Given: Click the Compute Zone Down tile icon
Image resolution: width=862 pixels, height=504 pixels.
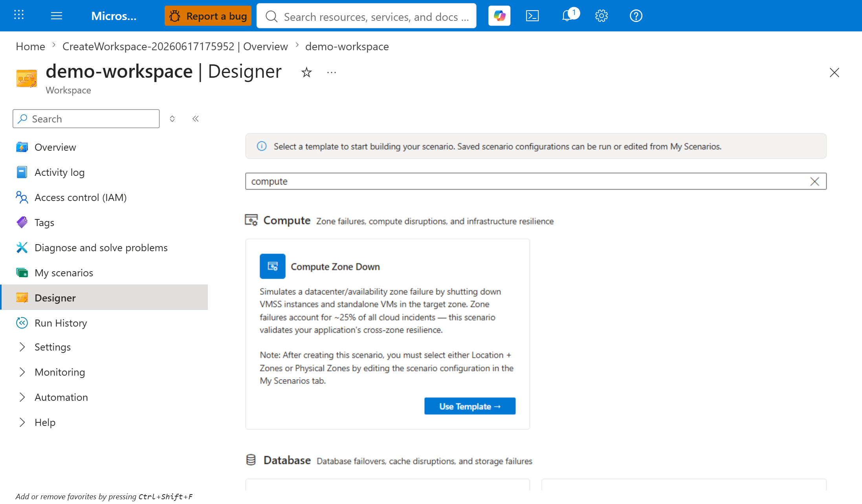Looking at the screenshot, I should pyautogui.click(x=273, y=267).
